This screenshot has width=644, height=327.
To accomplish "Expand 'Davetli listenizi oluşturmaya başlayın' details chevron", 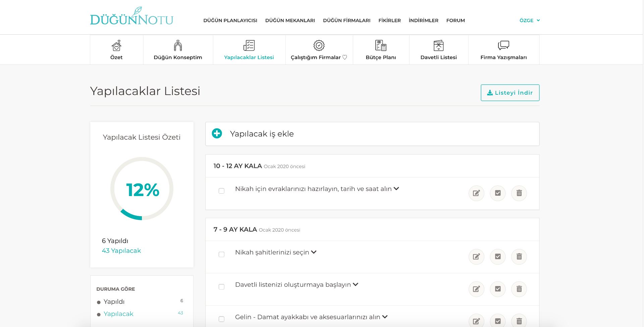I will point(356,284).
